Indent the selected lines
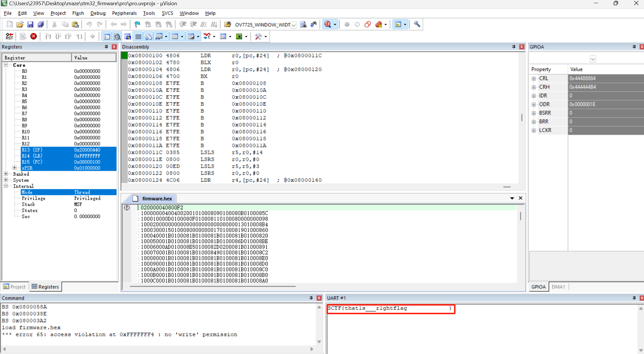Screen dimensions: 644x354 coord(182,25)
